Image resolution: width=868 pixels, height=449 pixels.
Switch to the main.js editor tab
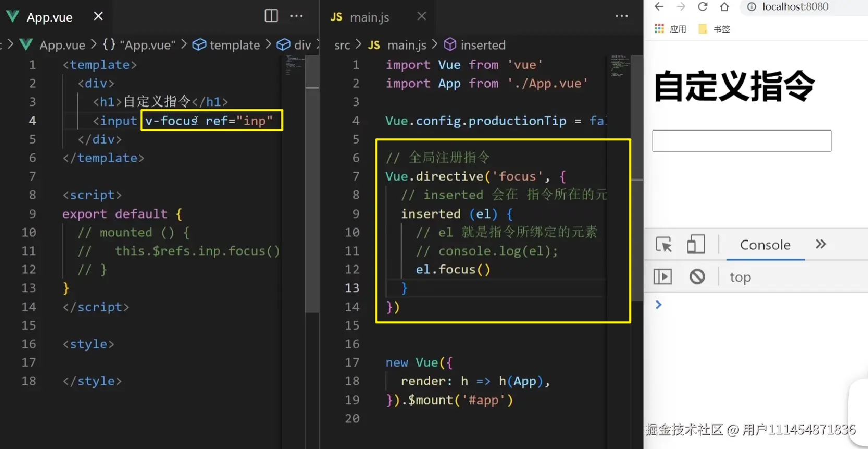click(x=369, y=17)
